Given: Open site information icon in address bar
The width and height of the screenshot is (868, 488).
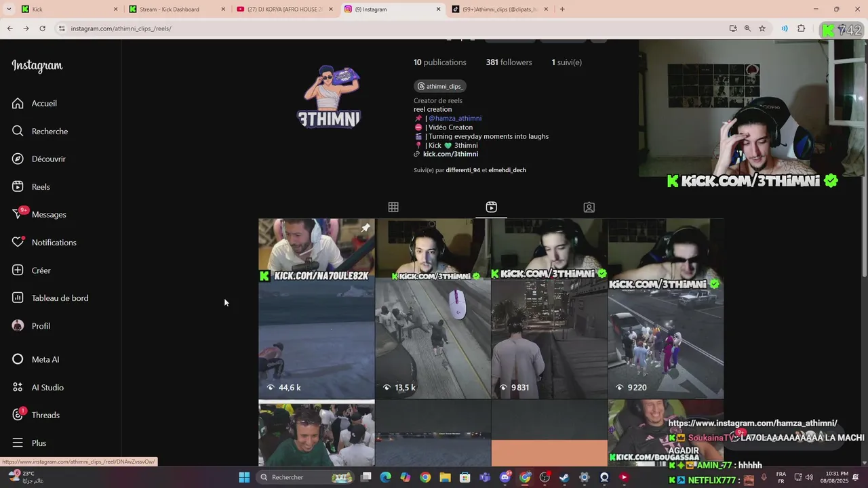Looking at the screenshot, I should click(62, 28).
